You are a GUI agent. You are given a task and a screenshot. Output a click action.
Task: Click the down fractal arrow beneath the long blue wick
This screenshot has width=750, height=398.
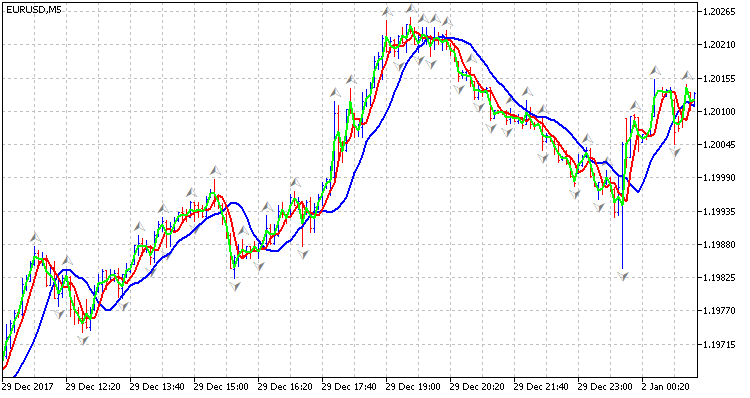(623, 276)
